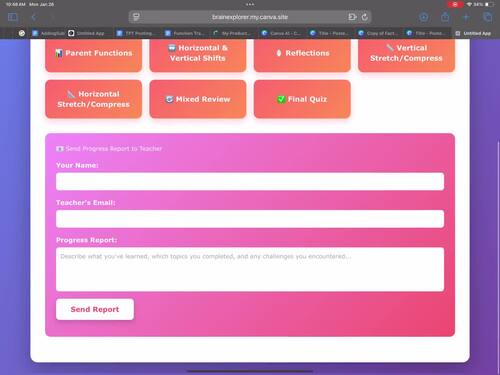Go back to the previous page
This screenshot has width=500, height=375.
34,17
